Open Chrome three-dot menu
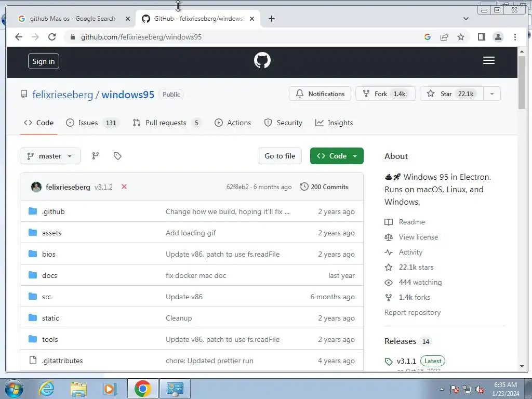The height and width of the screenshot is (399, 532). pos(515,37)
